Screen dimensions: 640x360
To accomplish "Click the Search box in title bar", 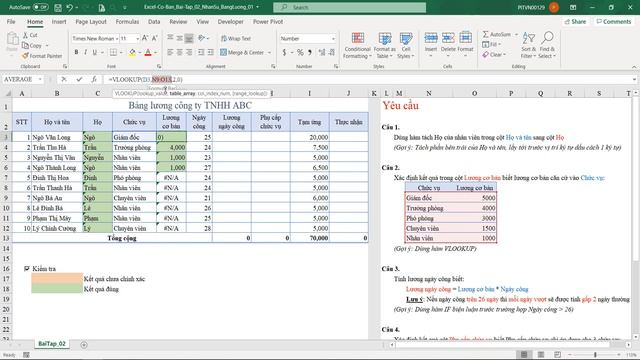I will point(350,7).
